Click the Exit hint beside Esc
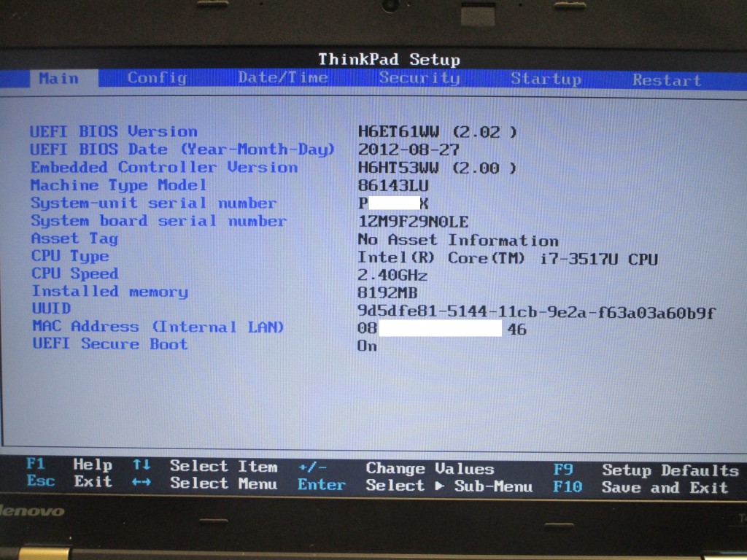Screen dimensions: 747x560 point(93,482)
